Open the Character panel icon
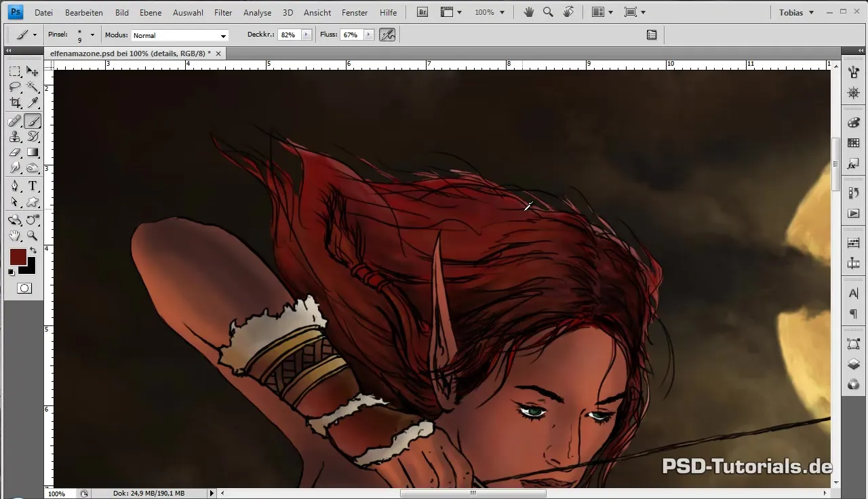 click(x=854, y=293)
